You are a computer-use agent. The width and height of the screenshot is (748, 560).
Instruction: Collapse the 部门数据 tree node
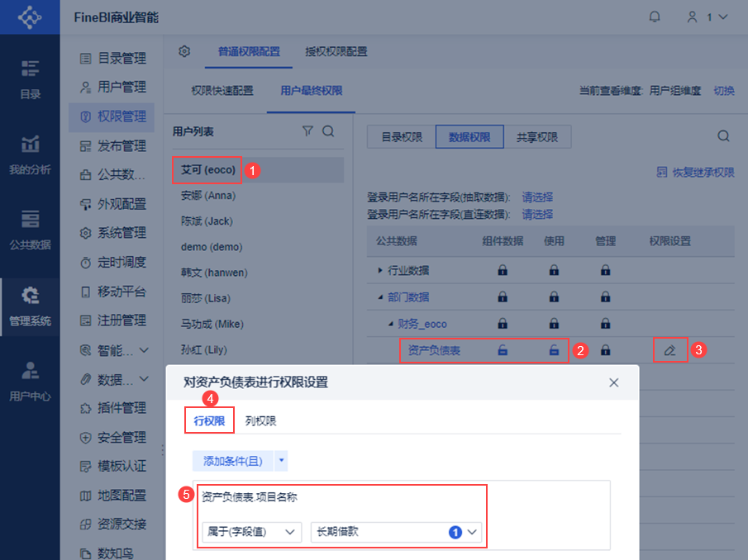(380, 297)
